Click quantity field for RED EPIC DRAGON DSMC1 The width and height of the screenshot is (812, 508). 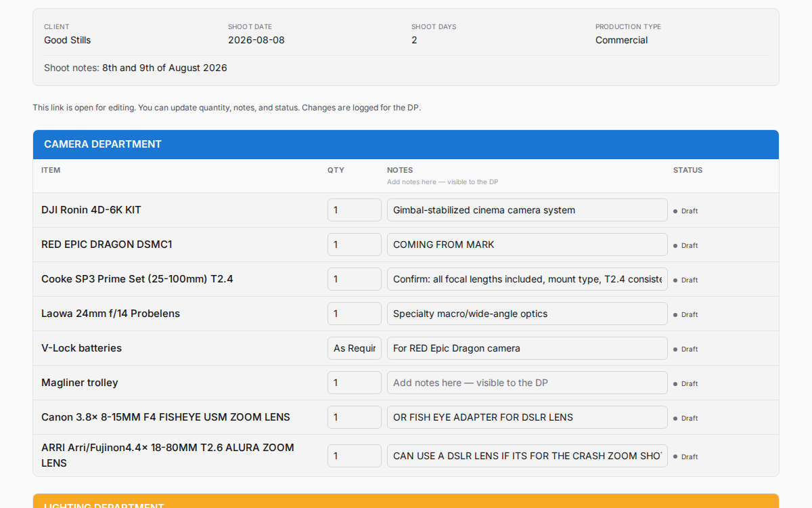pyautogui.click(x=355, y=245)
